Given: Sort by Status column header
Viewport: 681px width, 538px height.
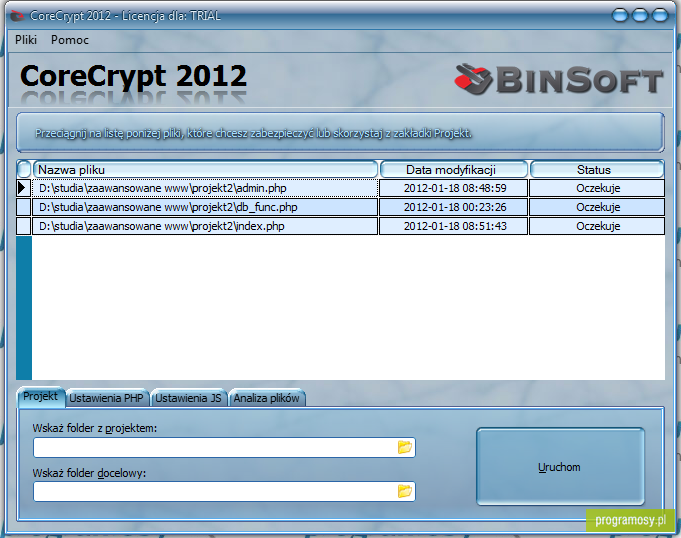Looking at the screenshot, I should click(x=597, y=169).
